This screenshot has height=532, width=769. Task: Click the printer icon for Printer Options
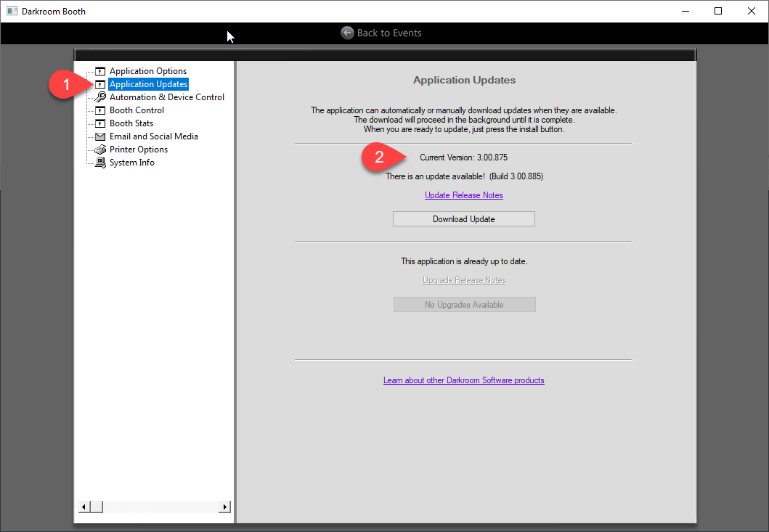point(100,150)
